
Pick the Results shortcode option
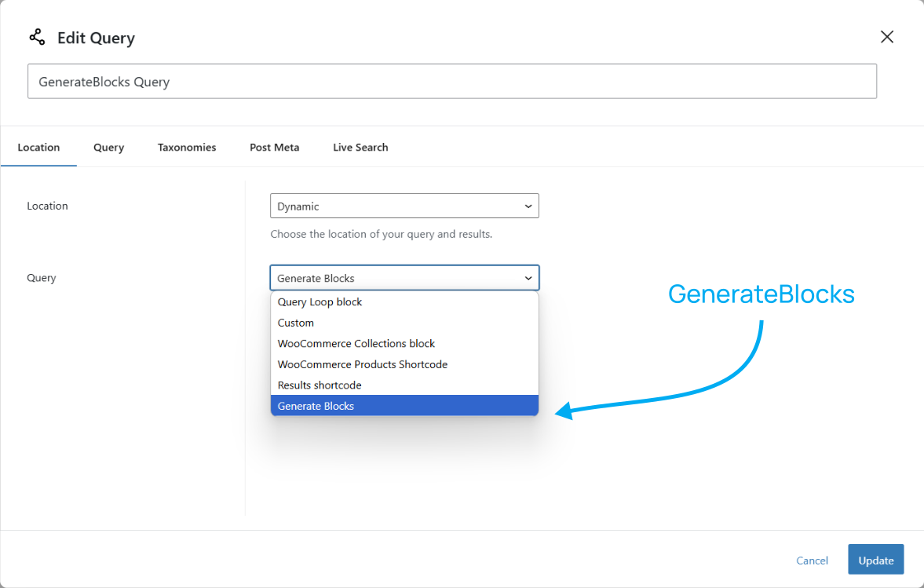pyautogui.click(x=404, y=385)
